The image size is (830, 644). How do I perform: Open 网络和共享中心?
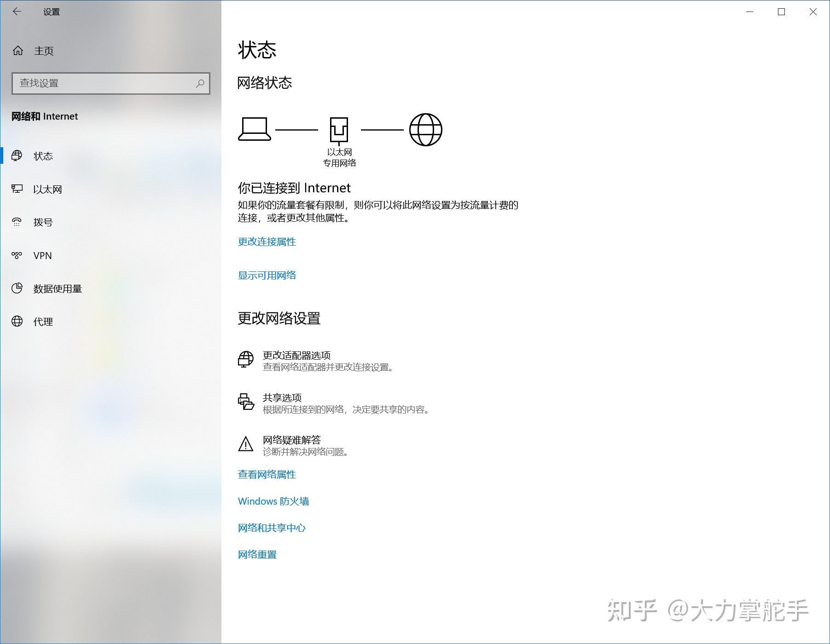pyautogui.click(x=272, y=528)
